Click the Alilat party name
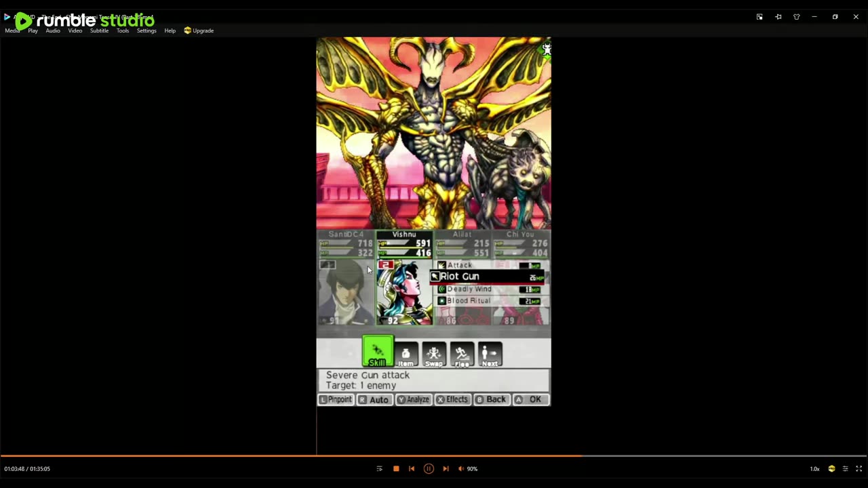The width and height of the screenshot is (868, 488). [462, 235]
